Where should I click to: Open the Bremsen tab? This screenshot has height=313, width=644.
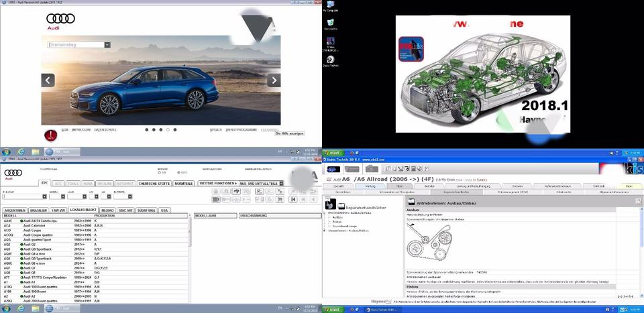(517, 186)
